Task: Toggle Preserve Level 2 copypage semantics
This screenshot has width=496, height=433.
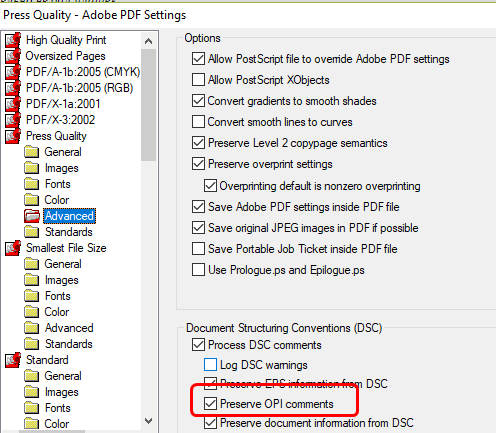Action: pos(198,143)
